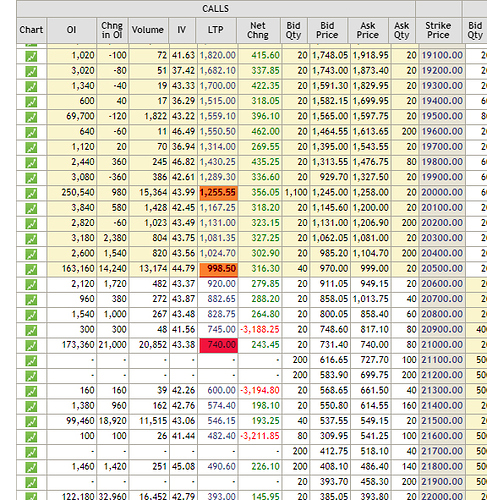Select highlighted LTP 1,255.55 cell
Screen dimensions: 487x500
(218, 193)
